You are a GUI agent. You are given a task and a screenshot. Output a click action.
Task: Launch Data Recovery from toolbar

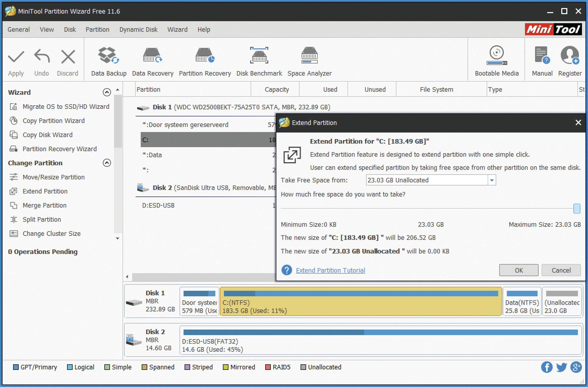point(153,61)
